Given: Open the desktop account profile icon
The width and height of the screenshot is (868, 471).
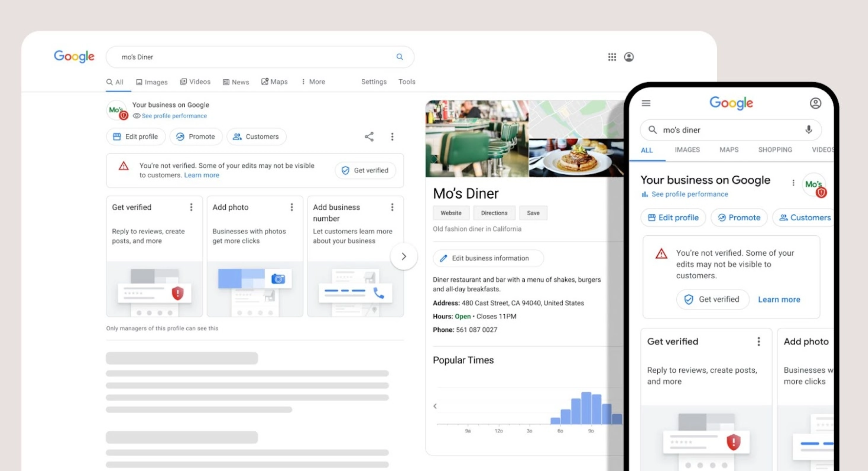Looking at the screenshot, I should click(x=629, y=57).
